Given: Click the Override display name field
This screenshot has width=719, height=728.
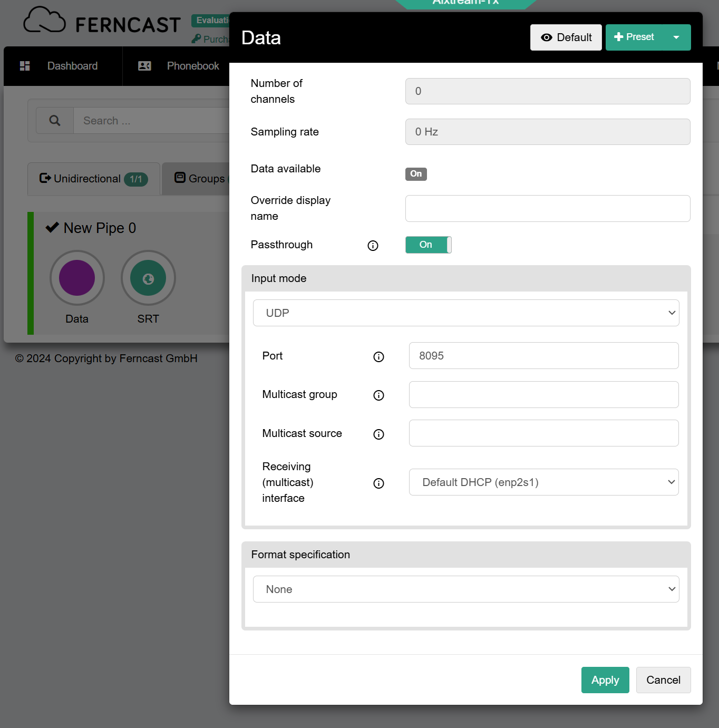Looking at the screenshot, I should (547, 209).
